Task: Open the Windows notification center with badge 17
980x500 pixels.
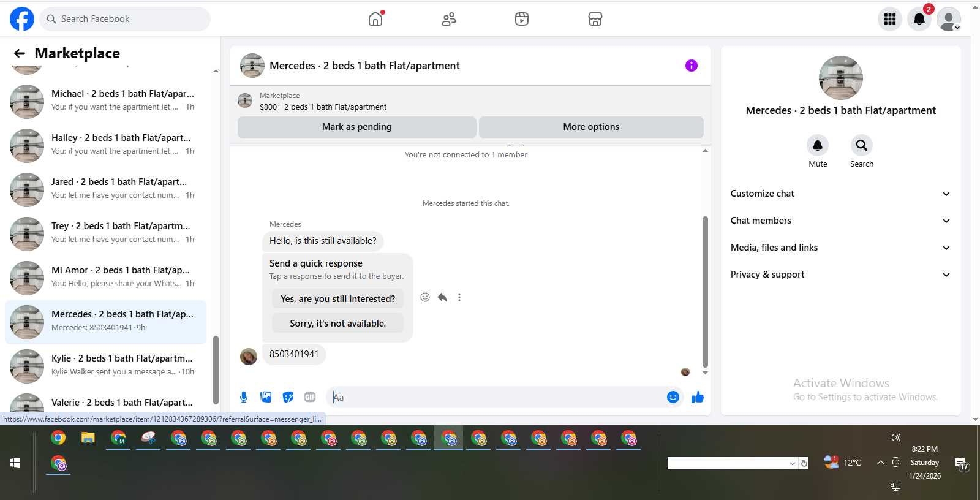Action: click(x=961, y=464)
